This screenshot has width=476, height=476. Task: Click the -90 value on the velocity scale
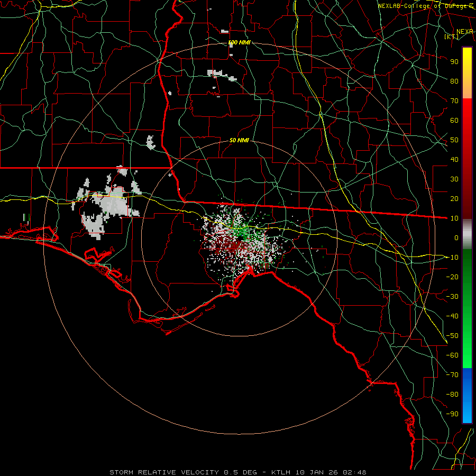point(452,414)
